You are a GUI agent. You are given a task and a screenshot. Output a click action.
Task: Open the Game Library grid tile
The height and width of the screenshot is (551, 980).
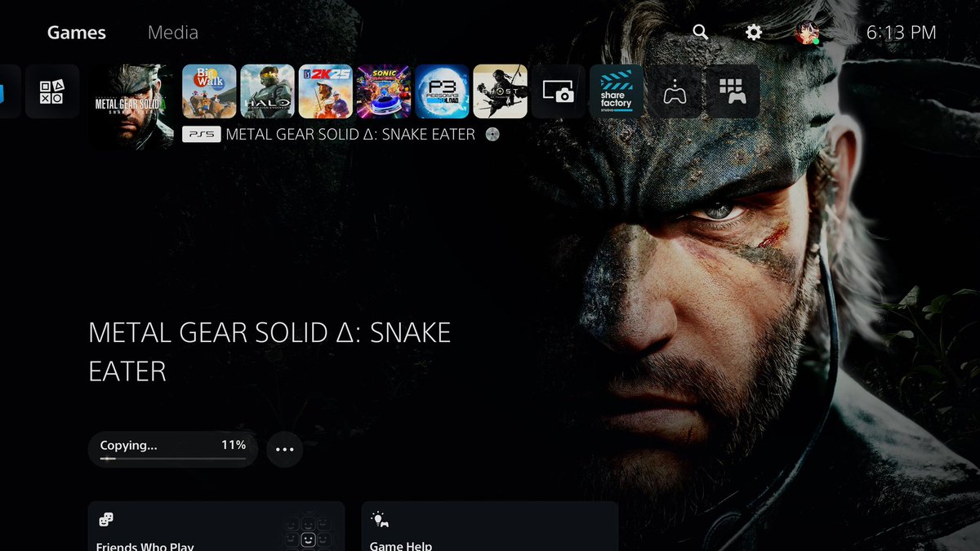pyautogui.click(x=733, y=91)
